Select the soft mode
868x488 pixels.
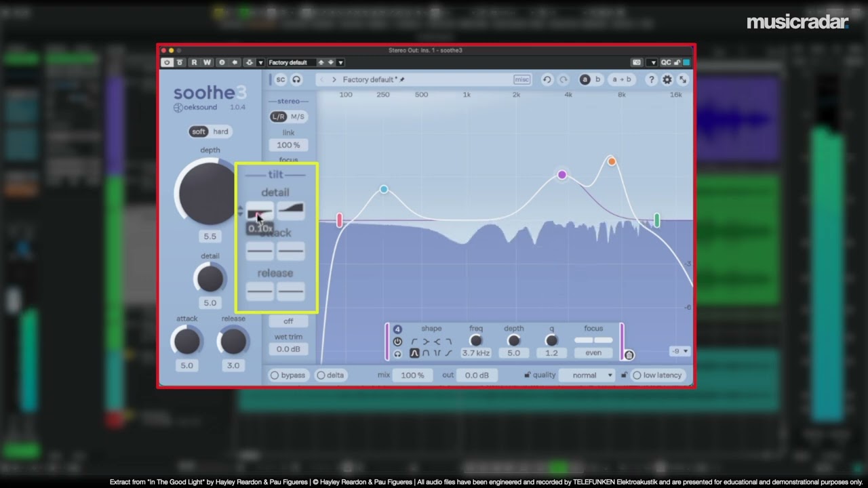click(x=198, y=131)
